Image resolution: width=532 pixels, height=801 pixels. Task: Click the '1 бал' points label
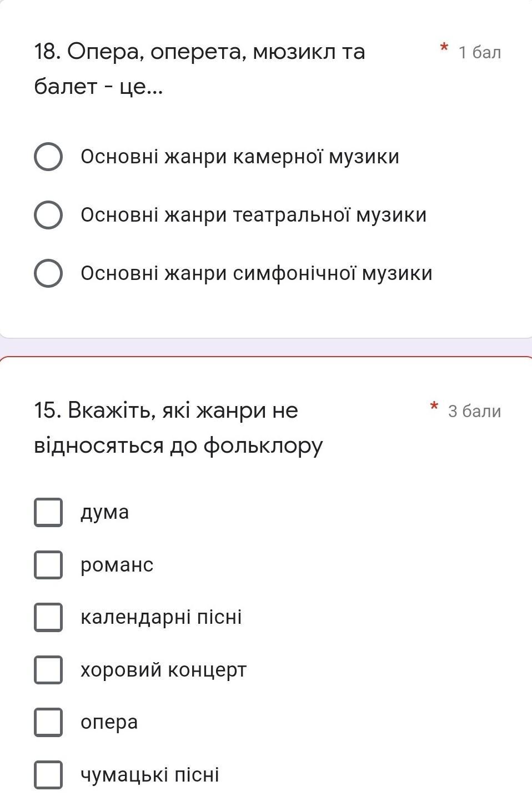pos(480,52)
